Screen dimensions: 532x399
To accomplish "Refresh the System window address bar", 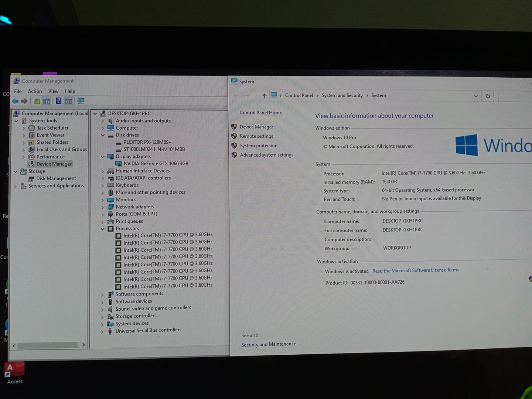I will [x=488, y=96].
